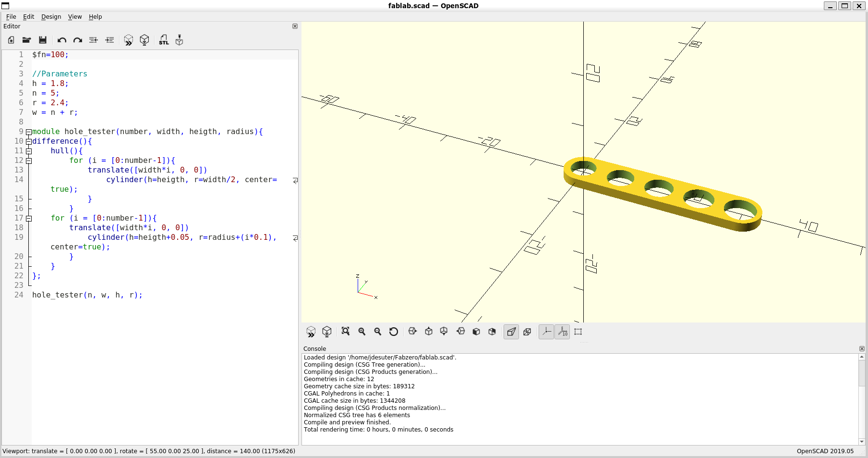
Task: Open the Help menu
Action: pyautogui.click(x=95, y=16)
